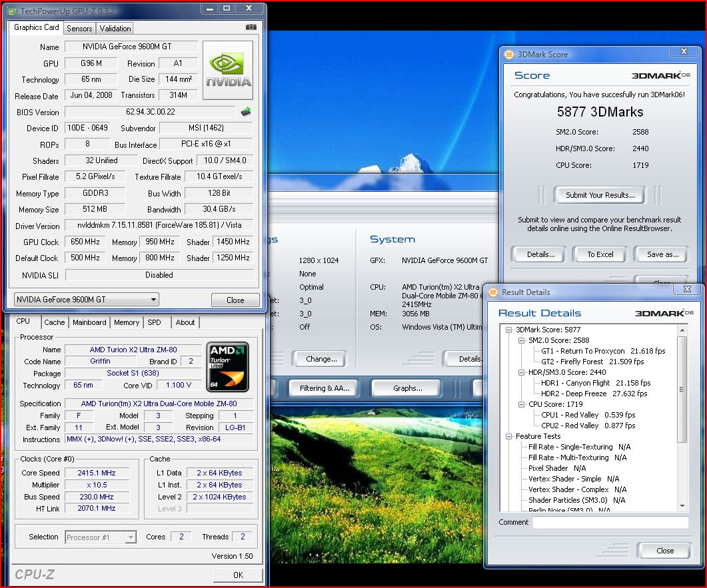Close Result Details window with title X
The height and width of the screenshot is (588, 707).
point(687,289)
